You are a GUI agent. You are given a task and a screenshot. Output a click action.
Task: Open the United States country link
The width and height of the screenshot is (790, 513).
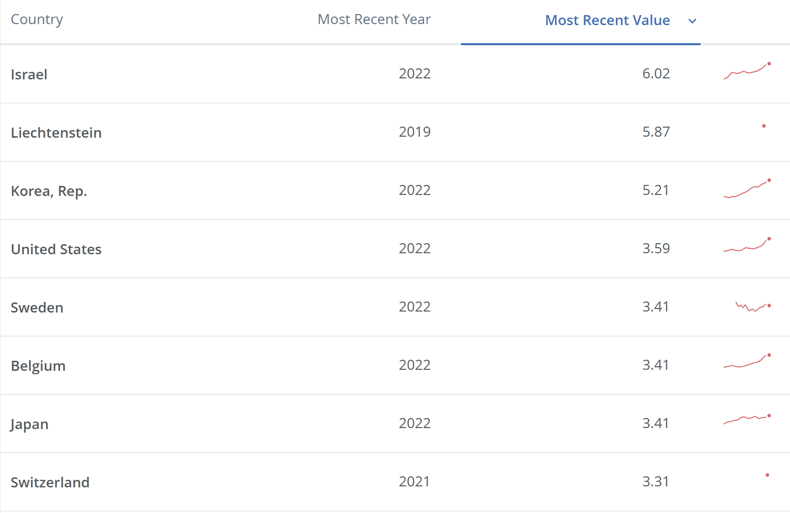[x=56, y=249]
